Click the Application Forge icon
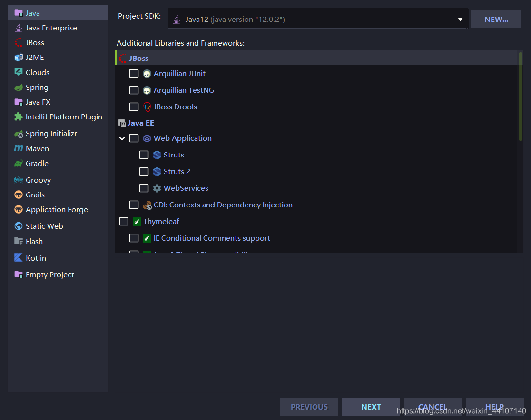This screenshot has width=531, height=420. 19,209
